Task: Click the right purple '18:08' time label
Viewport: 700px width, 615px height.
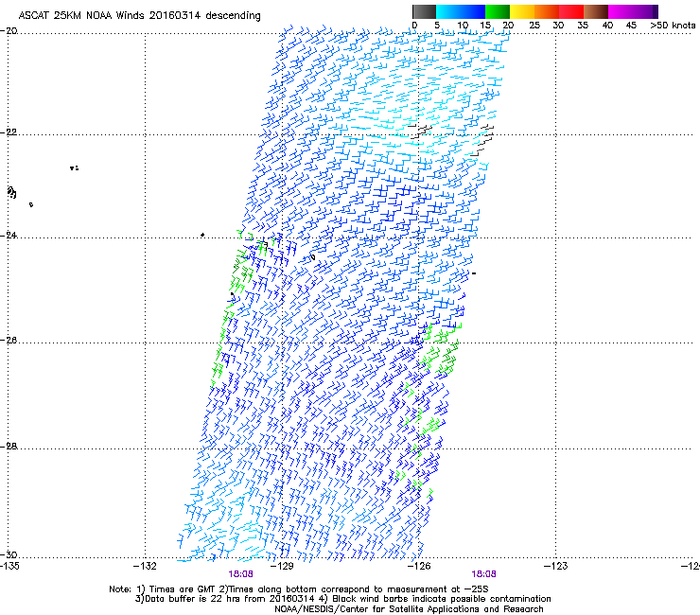Action: pyautogui.click(x=484, y=574)
